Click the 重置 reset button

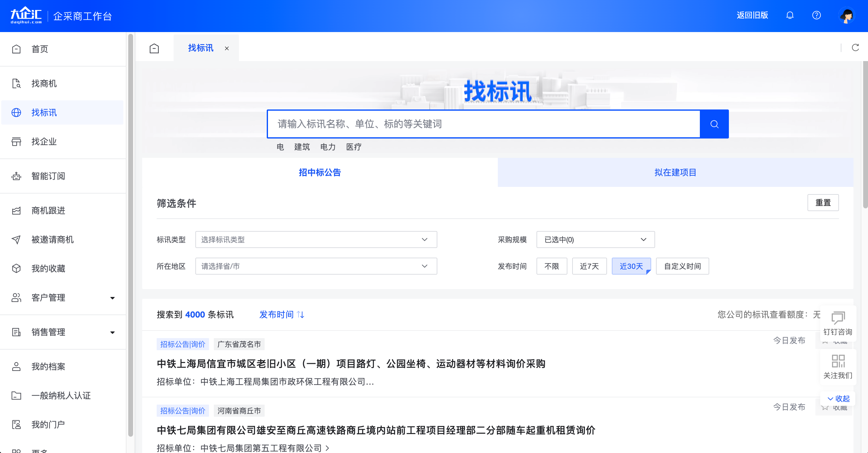point(823,203)
